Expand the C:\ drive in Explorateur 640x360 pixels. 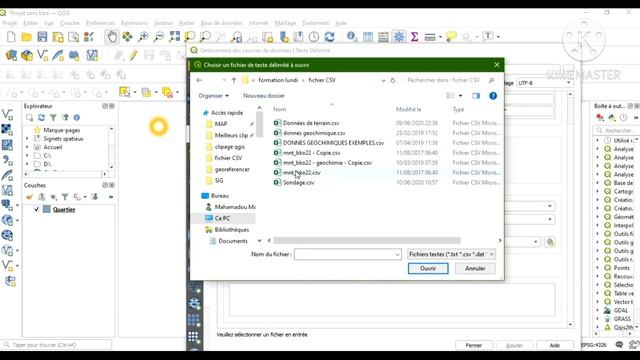(27, 156)
